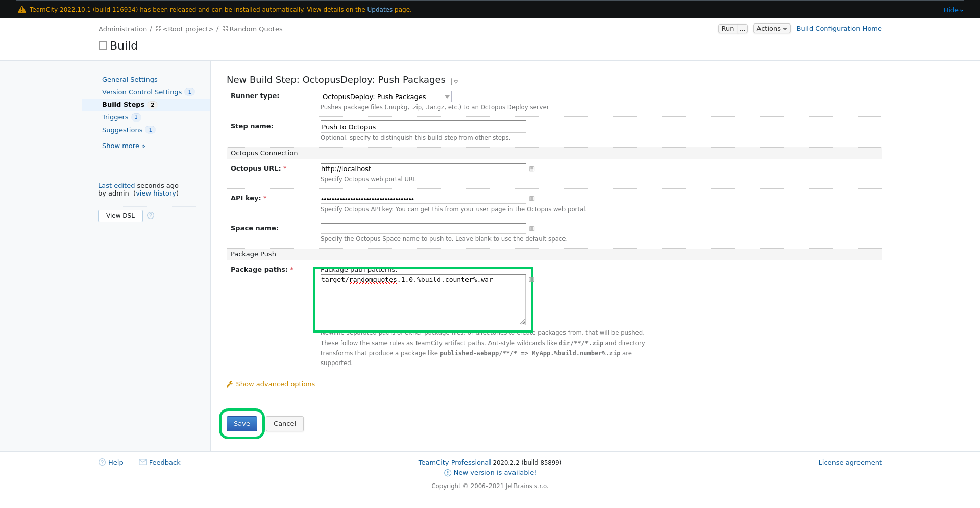Click the New version is available link
The image size is (980, 508).
pyautogui.click(x=495, y=472)
